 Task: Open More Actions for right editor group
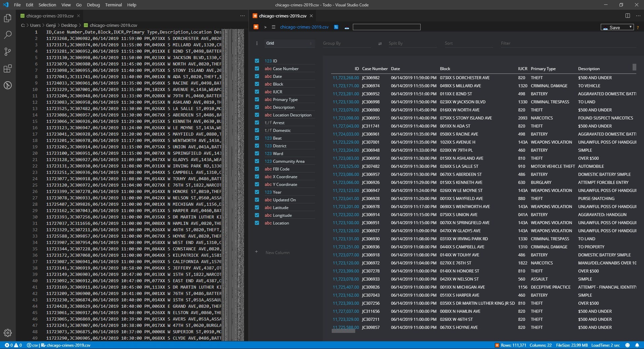pyautogui.click(x=638, y=16)
